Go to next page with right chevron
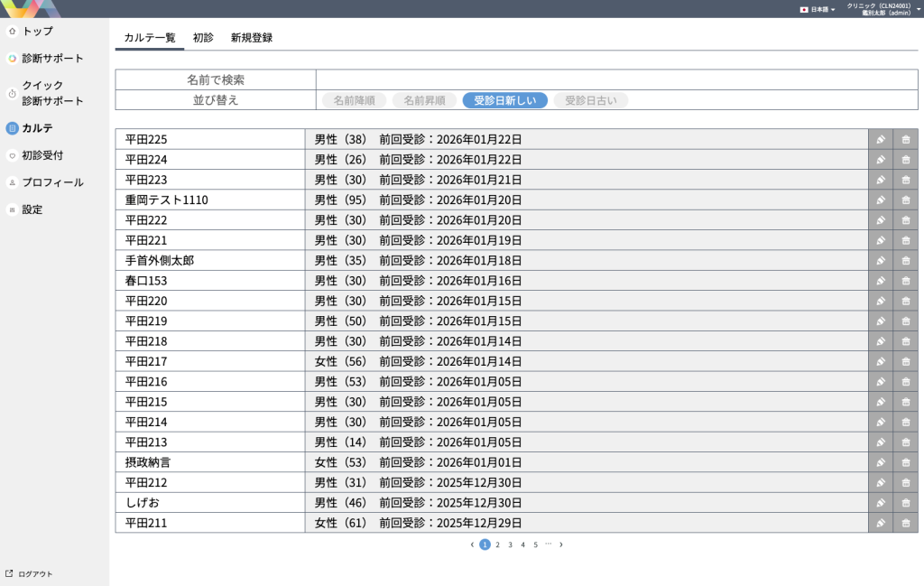924x586 pixels. [560, 544]
